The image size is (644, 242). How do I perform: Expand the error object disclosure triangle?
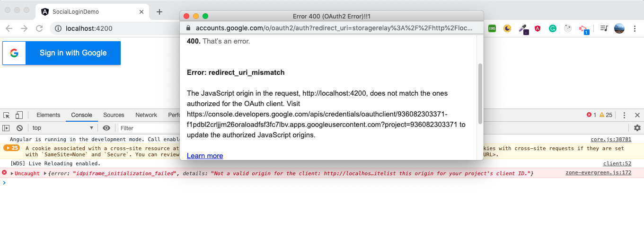[45, 173]
